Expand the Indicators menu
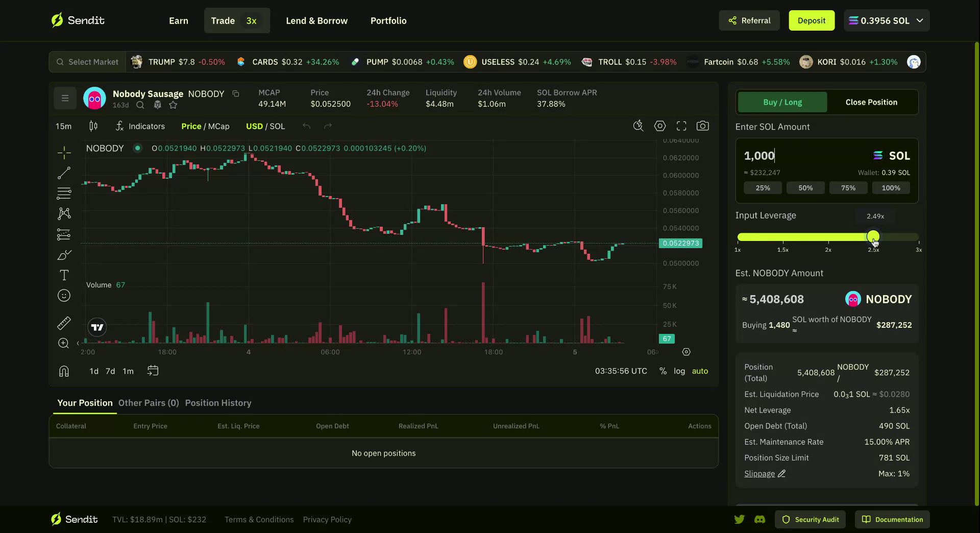The width and height of the screenshot is (980, 533). pos(140,126)
